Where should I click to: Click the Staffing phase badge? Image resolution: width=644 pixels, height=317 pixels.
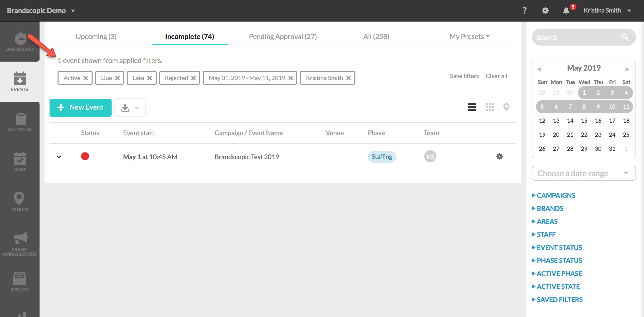(382, 156)
